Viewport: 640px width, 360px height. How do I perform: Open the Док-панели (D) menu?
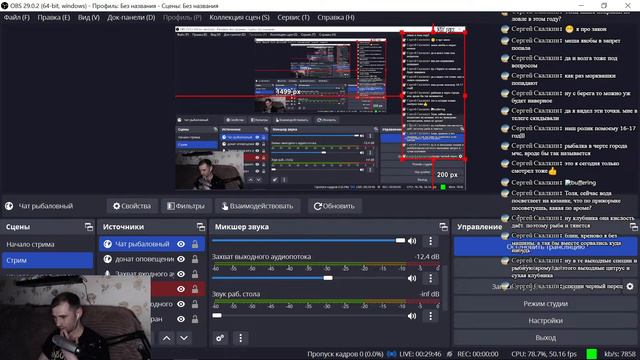point(131,18)
